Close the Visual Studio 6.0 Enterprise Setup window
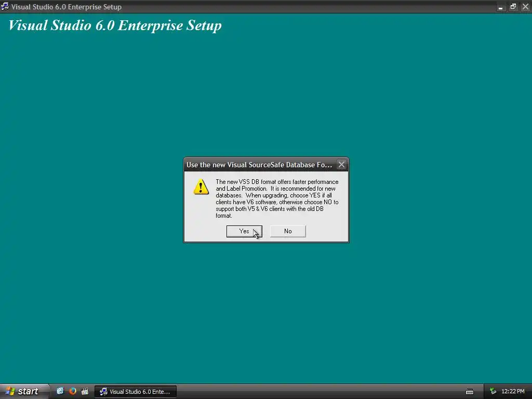The width and height of the screenshot is (532, 399). point(525,7)
